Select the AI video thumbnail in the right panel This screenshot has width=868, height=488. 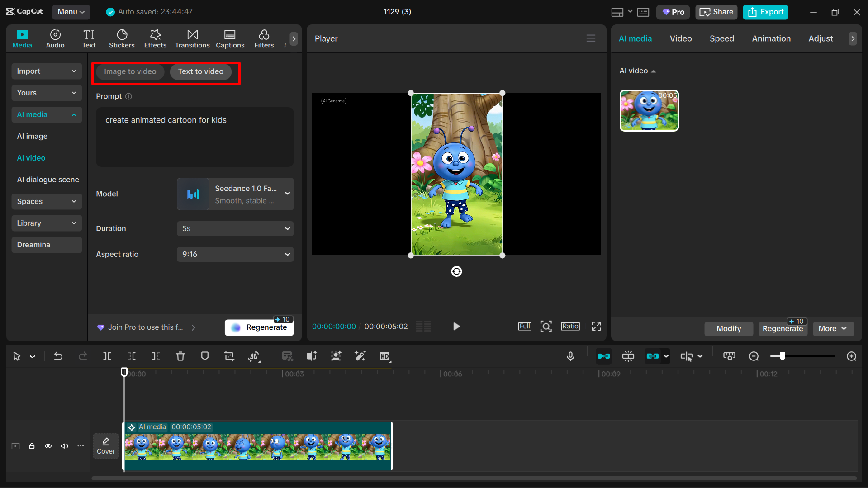[649, 110]
